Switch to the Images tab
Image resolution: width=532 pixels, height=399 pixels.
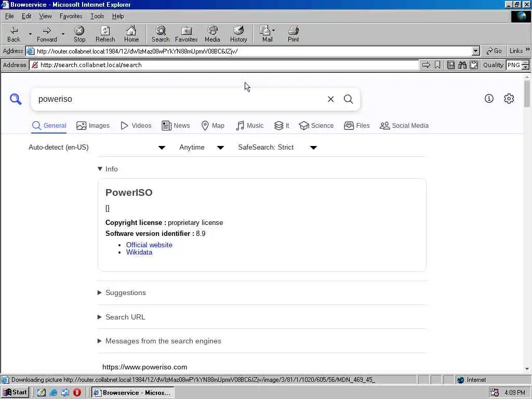93,126
